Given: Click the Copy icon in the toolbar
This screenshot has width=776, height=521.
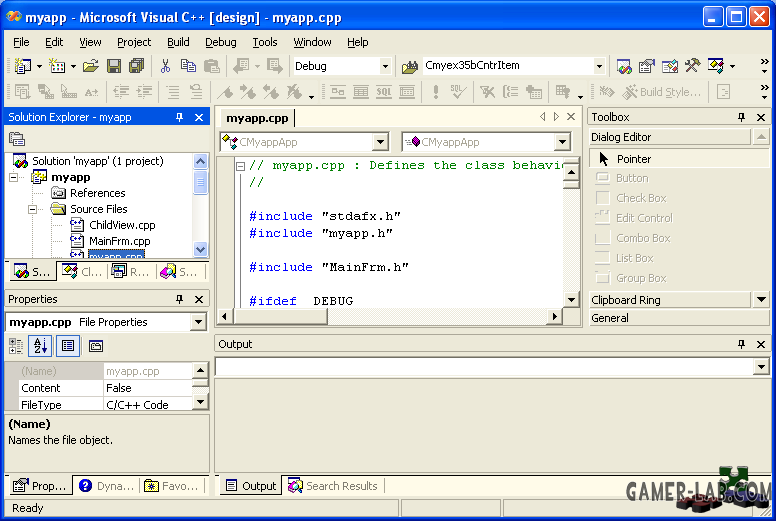Looking at the screenshot, I should (188, 66).
